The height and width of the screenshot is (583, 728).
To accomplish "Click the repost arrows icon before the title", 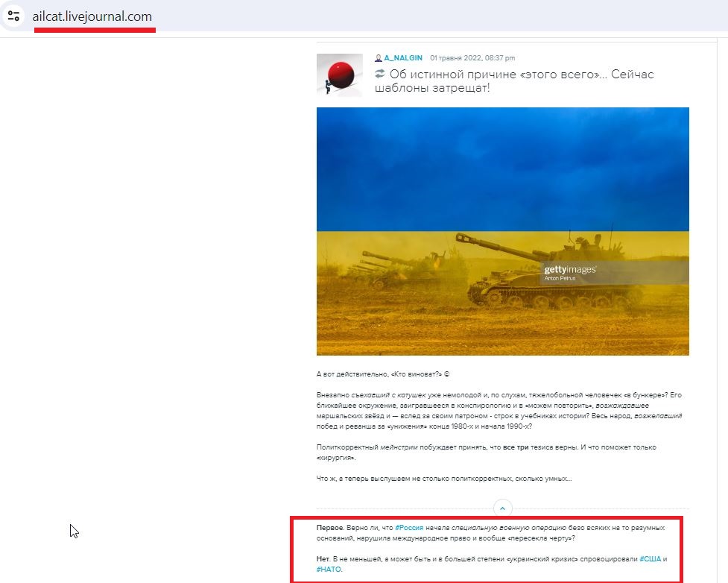I will (380, 73).
